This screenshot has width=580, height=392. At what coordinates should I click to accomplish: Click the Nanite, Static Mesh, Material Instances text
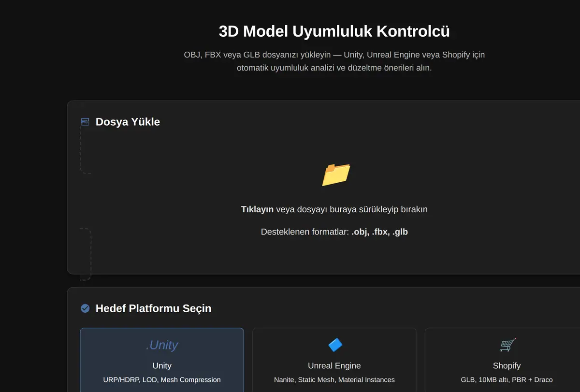334,380
